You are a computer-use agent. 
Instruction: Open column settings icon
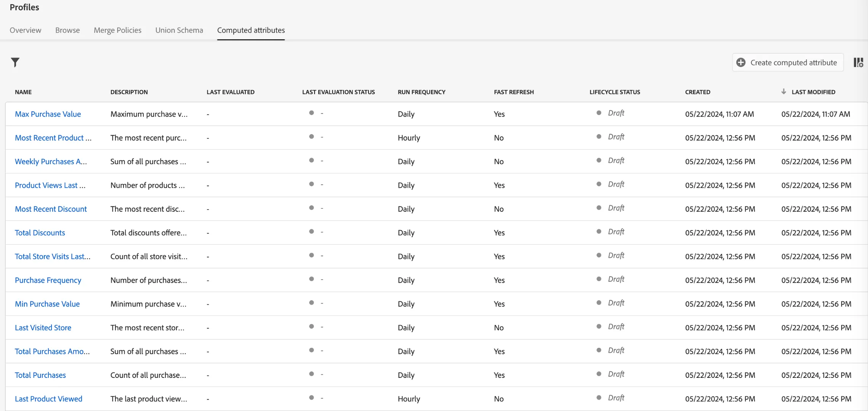pyautogui.click(x=858, y=62)
